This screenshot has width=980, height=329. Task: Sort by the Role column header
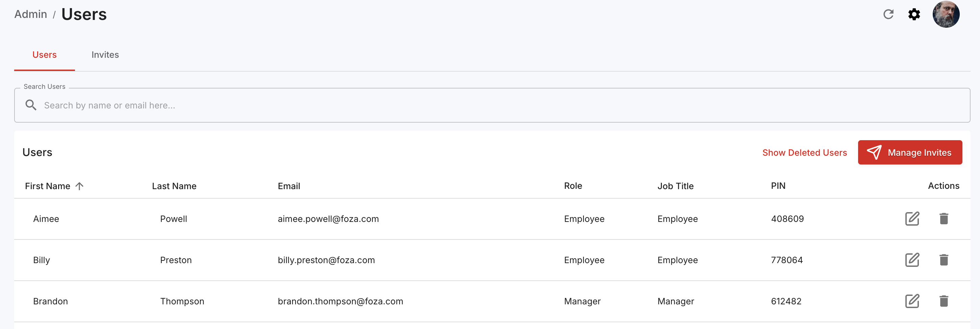coord(573,185)
